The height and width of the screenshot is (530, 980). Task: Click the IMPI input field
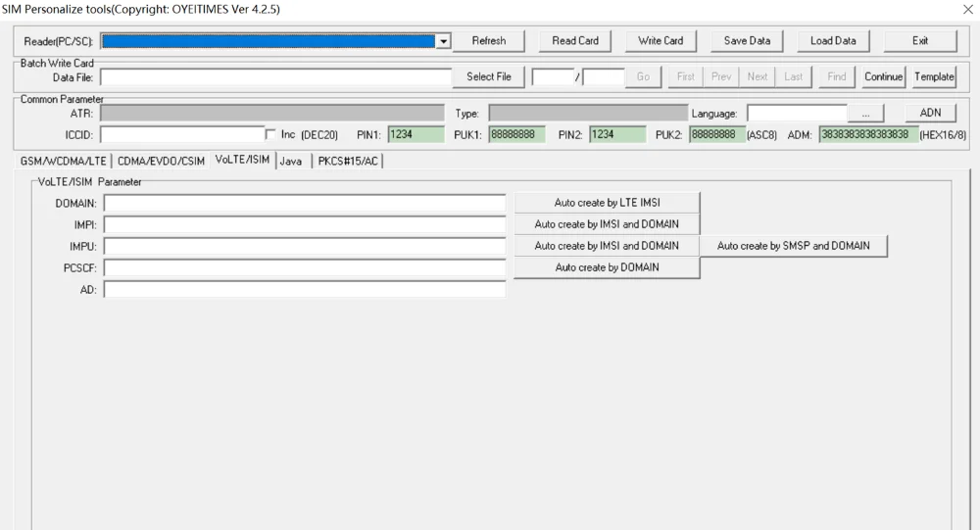[305, 225]
